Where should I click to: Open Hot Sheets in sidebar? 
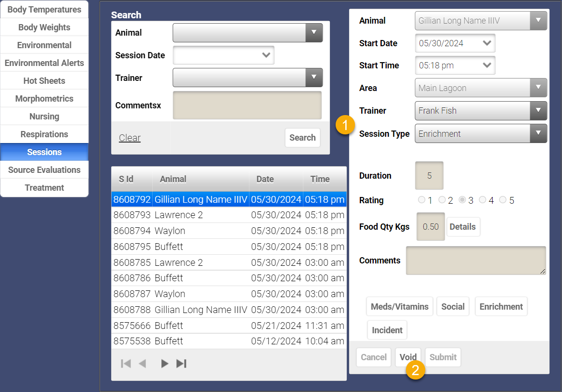click(44, 80)
